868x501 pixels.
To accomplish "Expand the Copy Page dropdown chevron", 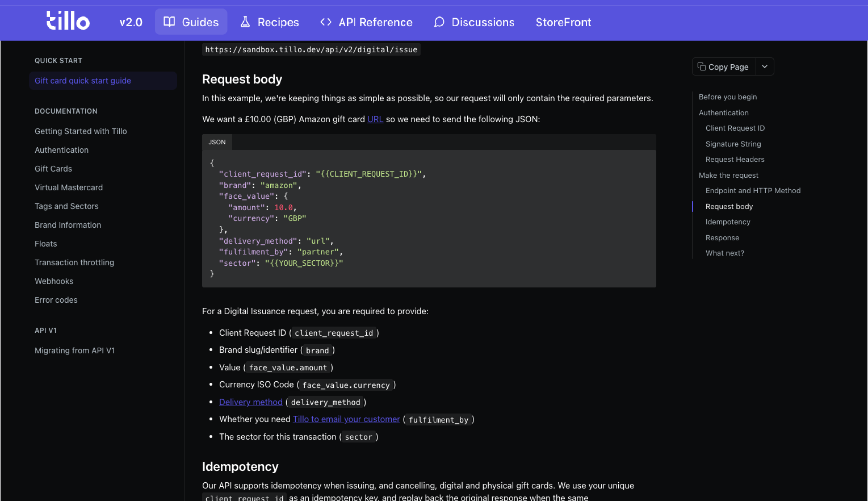I will click(765, 66).
